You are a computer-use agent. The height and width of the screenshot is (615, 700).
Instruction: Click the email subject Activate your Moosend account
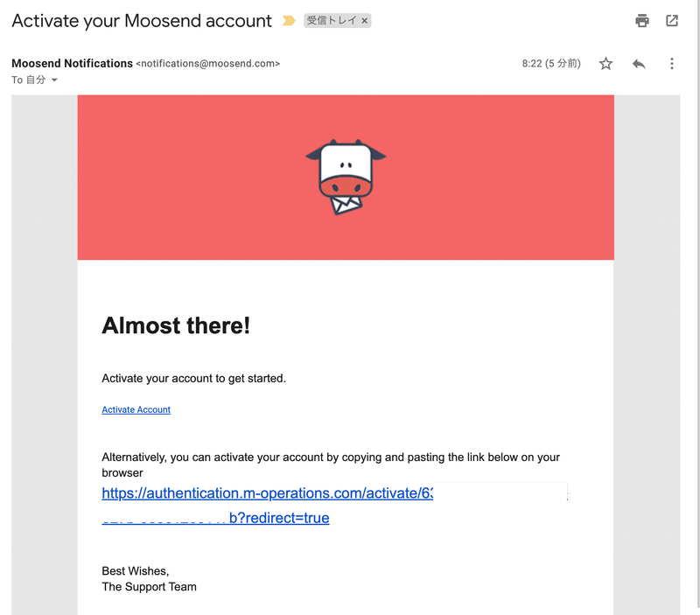tap(142, 21)
